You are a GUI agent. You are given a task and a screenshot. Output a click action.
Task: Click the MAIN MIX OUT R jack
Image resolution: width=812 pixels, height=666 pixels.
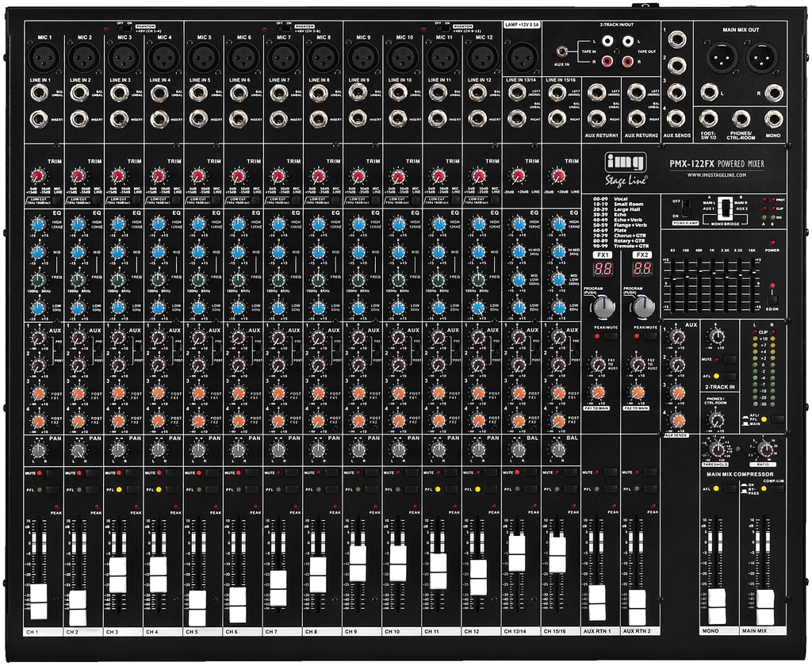[x=773, y=94]
